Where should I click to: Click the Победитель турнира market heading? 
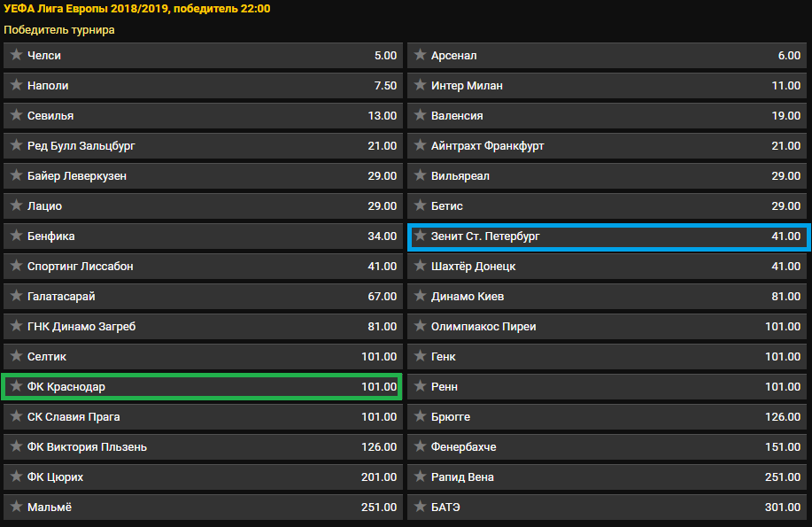(59, 29)
